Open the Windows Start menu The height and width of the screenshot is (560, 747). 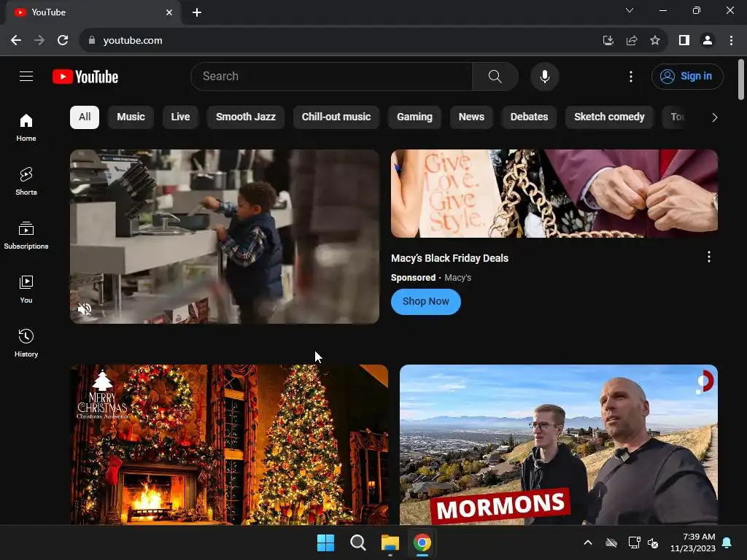click(x=326, y=542)
